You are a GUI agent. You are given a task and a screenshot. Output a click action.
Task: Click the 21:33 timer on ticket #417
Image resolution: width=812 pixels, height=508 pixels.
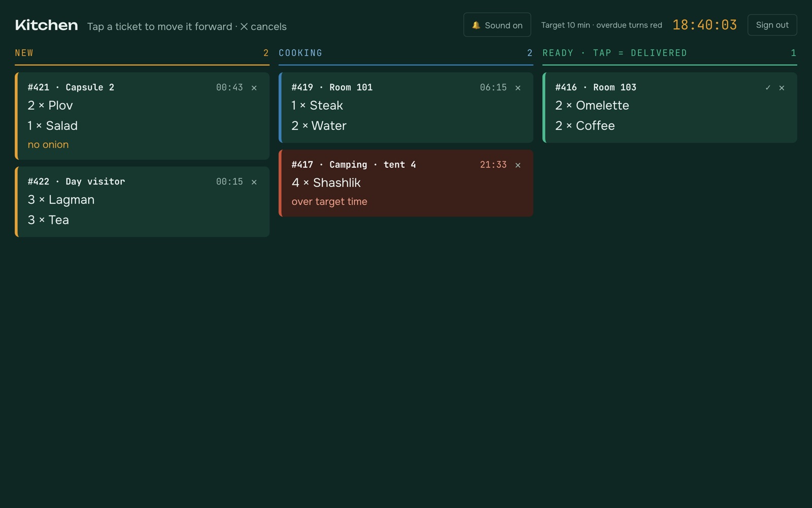pos(493,165)
